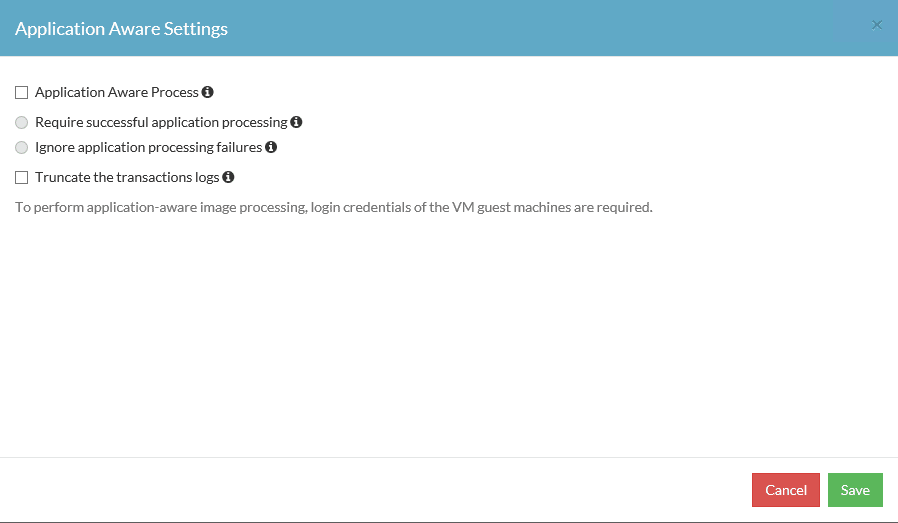The height and width of the screenshot is (523, 898).
Task: Select the Require successful application processing radio button
Action: click(x=22, y=123)
